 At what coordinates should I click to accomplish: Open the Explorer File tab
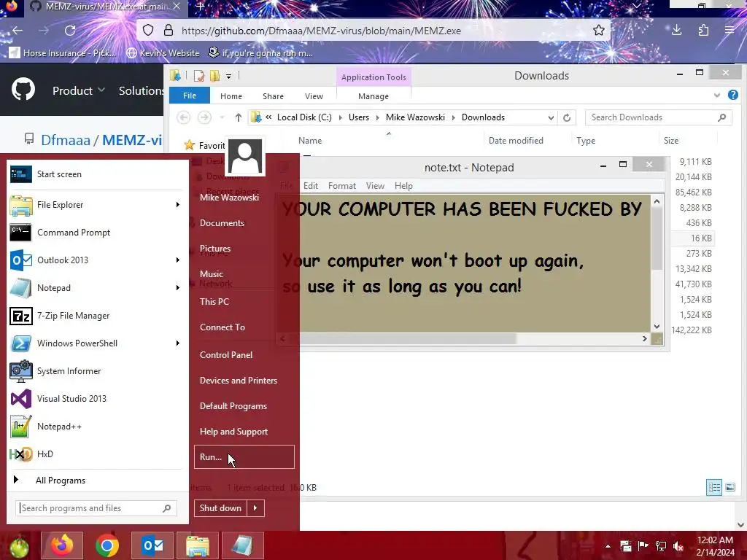coord(190,96)
